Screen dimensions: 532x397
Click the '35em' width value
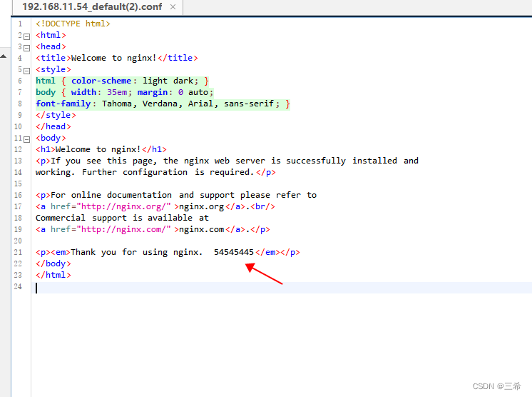117,92
